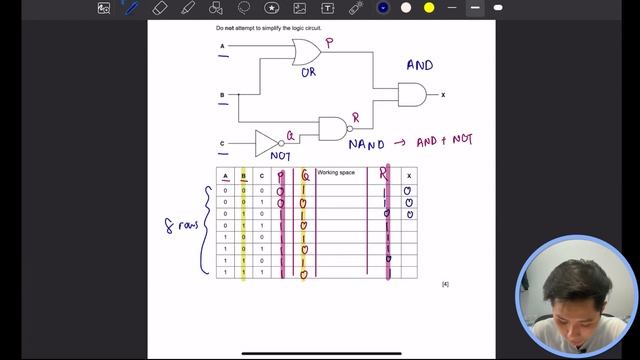Image resolution: width=640 pixels, height=360 pixels.
Task: Click the 'Do not attempt to simplify' instruction text
Action: point(269,28)
